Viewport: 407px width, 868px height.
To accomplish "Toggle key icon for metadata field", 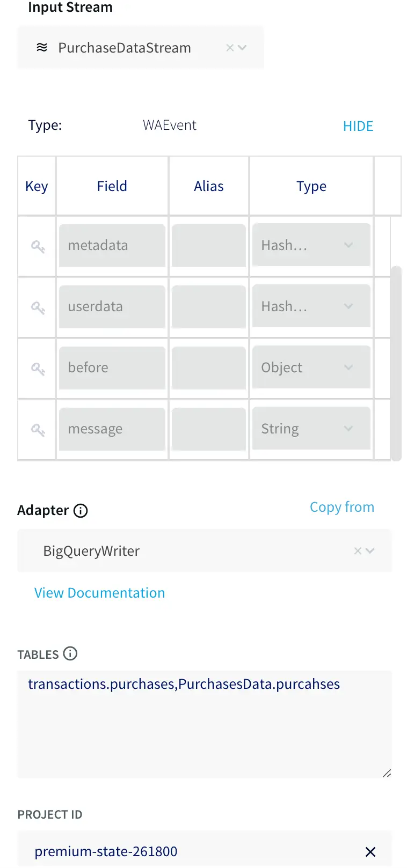I will tap(38, 246).
